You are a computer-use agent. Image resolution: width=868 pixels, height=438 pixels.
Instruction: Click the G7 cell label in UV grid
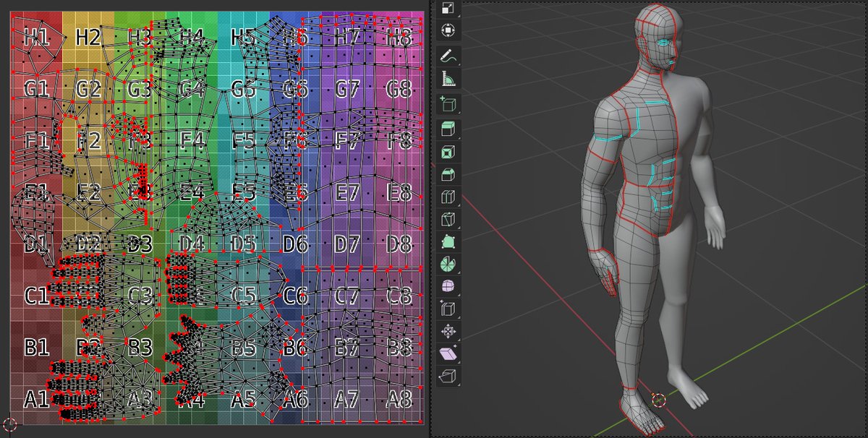click(347, 90)
